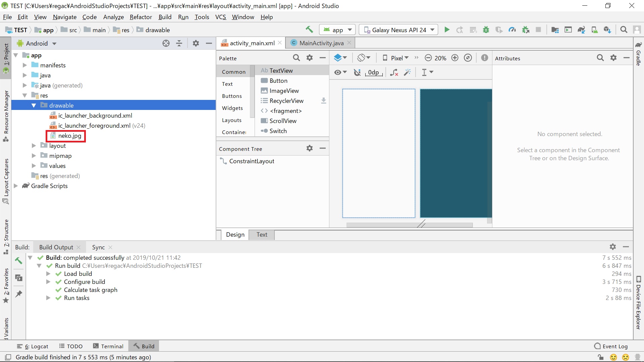The image size is (644, 362).
Task: Open the 6: Logcat tool window
Action: (x=33, y=346)
